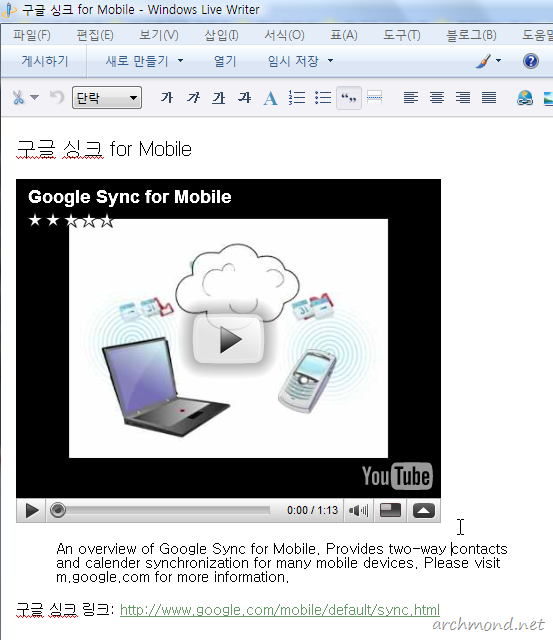This screenshot has width=553, height=640.
Task: Open the 서식(O) menu
Action: (284, 35)
